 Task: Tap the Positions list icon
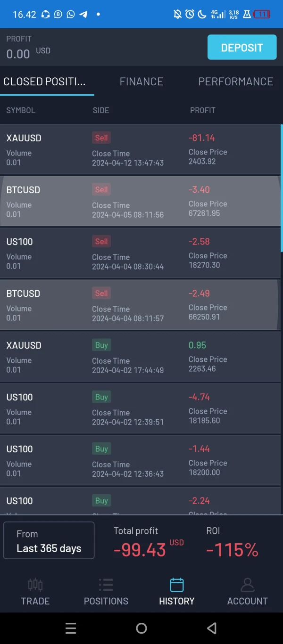[x=106, y=585]
